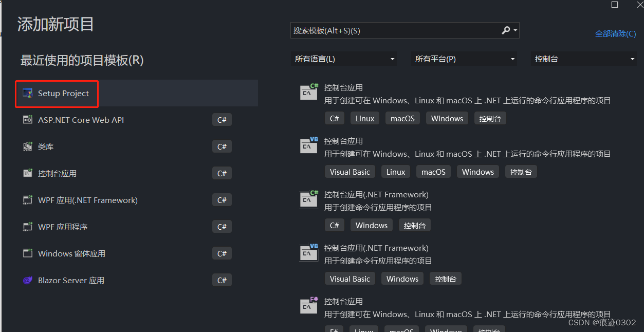644x332 pixels.
Task: Select C# 控制台应用(.NET Framework) title
Action: click(x=376, y=194)
